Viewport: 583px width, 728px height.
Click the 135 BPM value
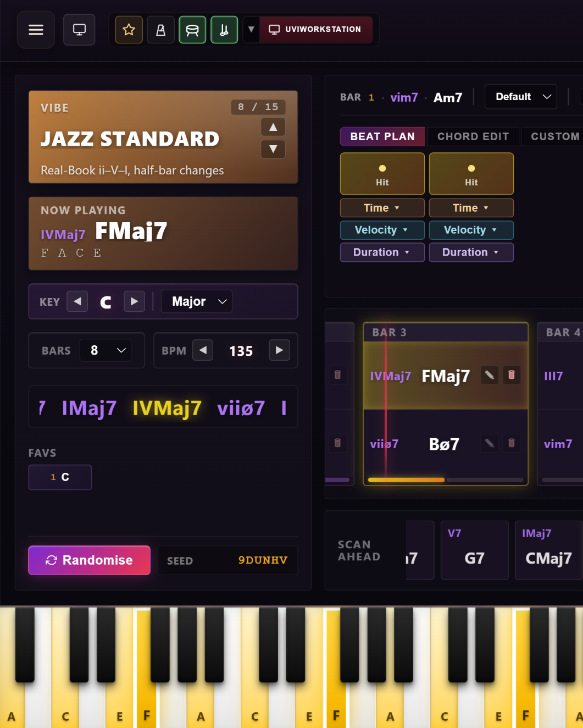click(241, 351)
